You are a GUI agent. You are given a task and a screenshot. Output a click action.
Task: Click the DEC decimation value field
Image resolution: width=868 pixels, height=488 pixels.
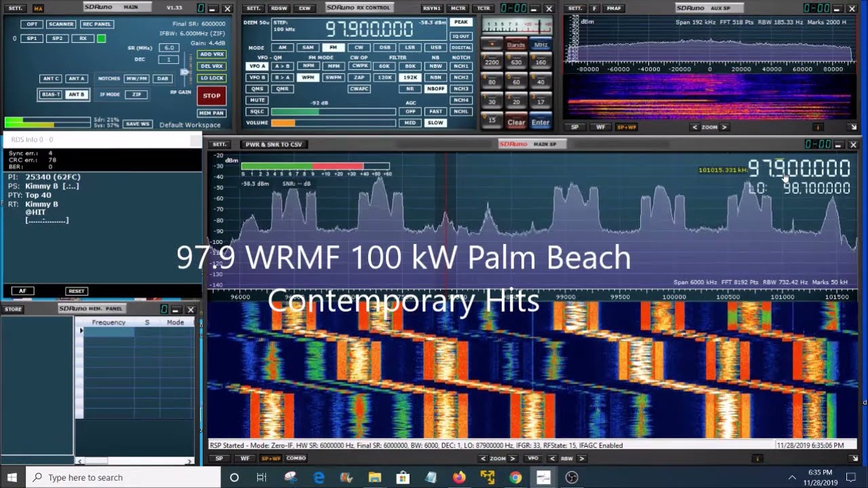tap(168, 60)
